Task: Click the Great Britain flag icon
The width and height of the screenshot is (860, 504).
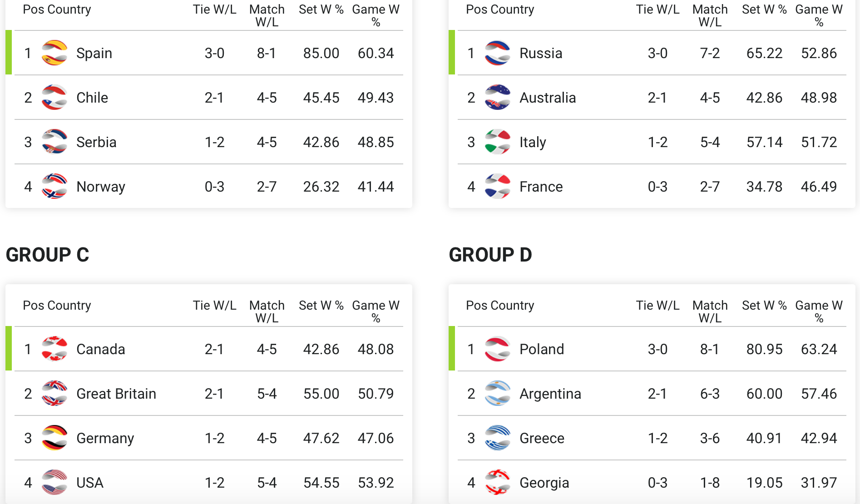Action: pyautogui.click(x=54, y=394)
